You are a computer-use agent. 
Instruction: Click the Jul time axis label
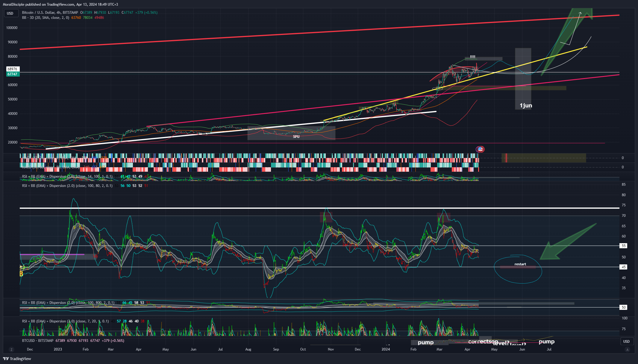(x=549, y=349)
